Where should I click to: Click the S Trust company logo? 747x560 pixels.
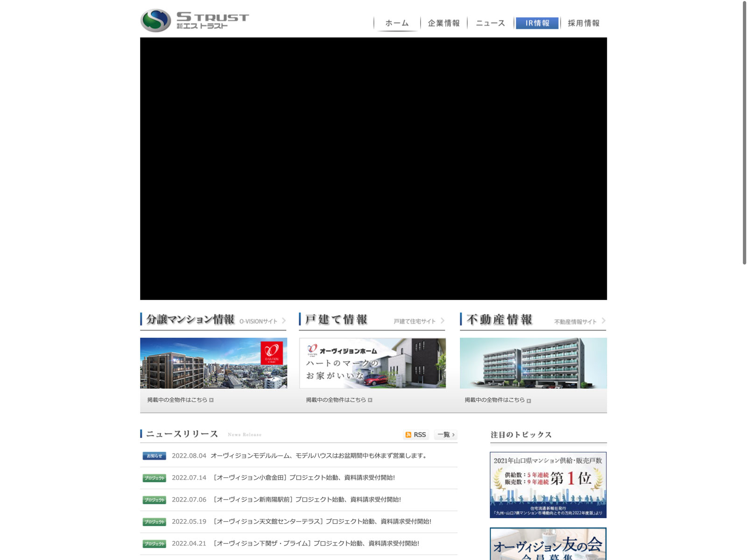click(x=195, y=21)
